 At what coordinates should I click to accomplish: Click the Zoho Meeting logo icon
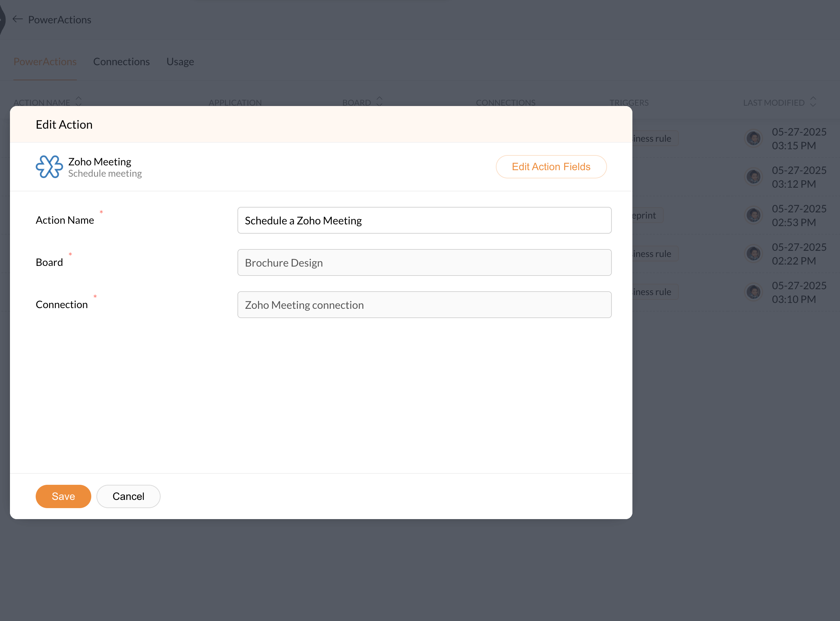click(49, 167)
